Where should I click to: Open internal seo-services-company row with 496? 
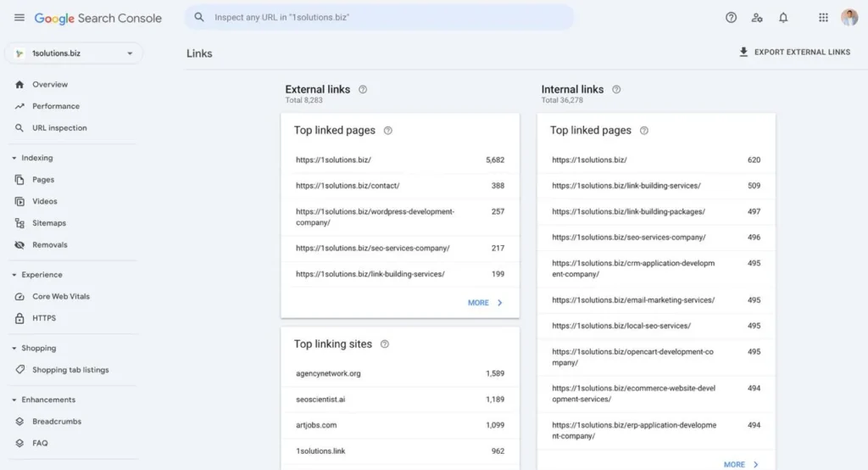[x=656, y=238]
